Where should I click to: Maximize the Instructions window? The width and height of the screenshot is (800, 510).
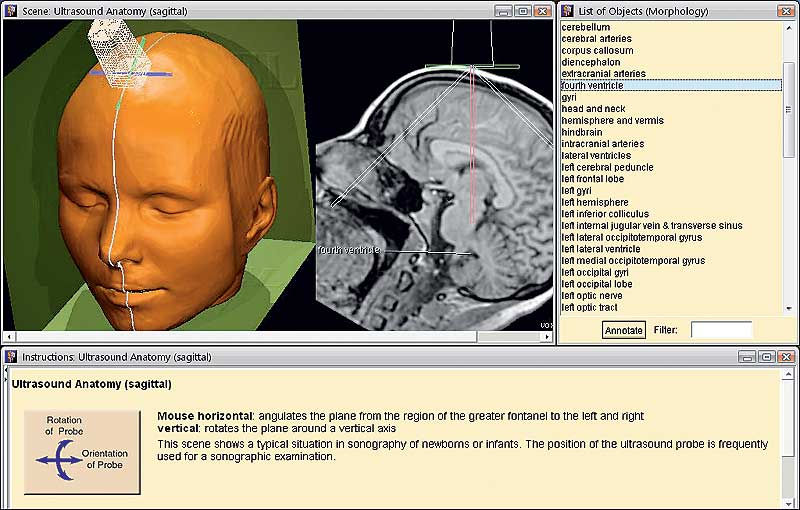pos(766,356)
